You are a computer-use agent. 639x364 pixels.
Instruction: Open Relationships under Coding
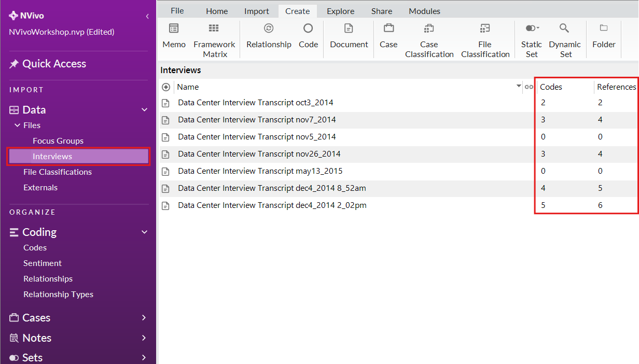click(48, 279)
